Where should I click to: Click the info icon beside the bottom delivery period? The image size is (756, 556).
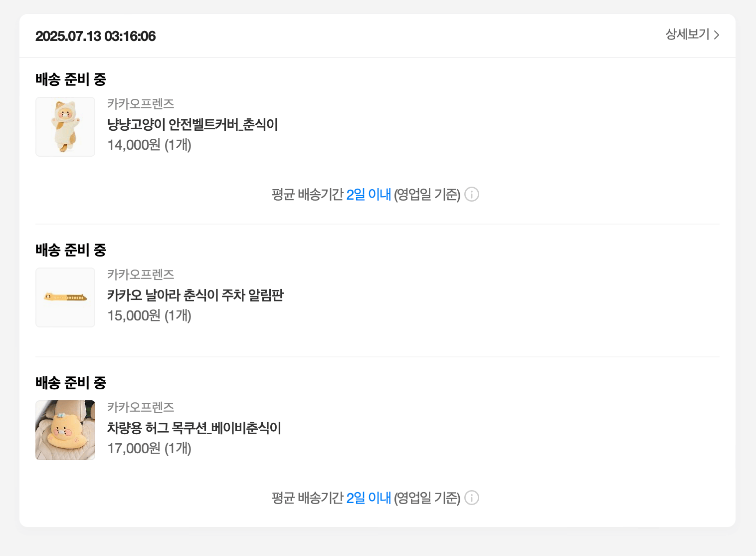pos(472,498)
